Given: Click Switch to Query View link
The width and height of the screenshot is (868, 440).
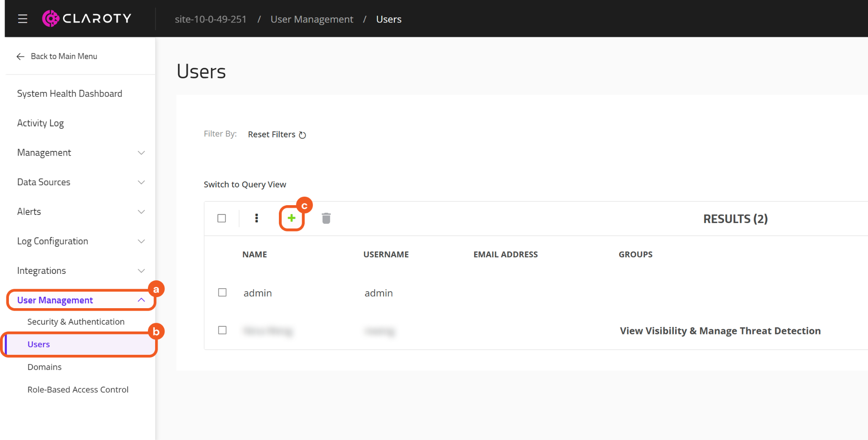Looking at the screenshot, I should point(245,184).
